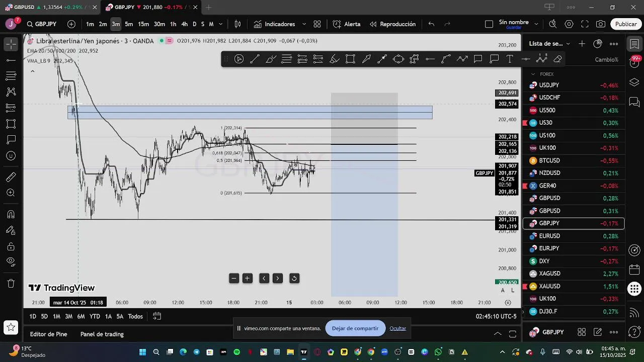The image size is (644, 362).
Task: Open the Sin nombre layout dropdown arrow
Action: (x=536, y=24)
